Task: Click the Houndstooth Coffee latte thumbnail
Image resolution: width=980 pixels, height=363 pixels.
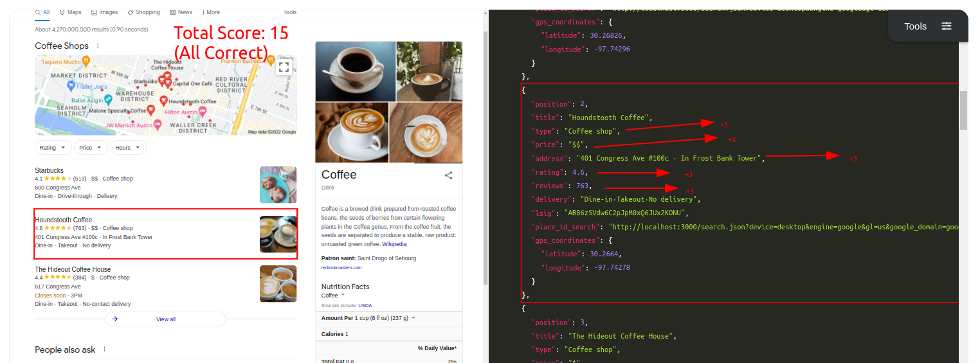Action: (278, 235)
